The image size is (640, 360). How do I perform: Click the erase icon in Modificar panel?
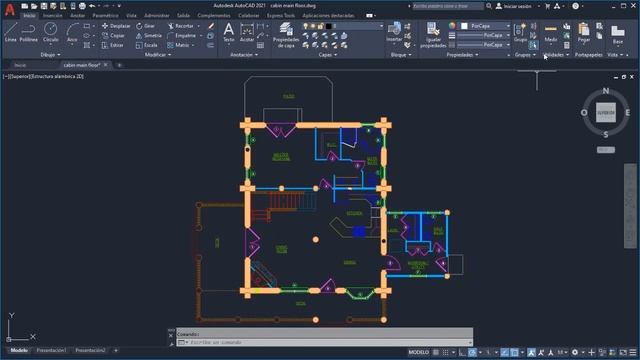(x=211, y=26)
